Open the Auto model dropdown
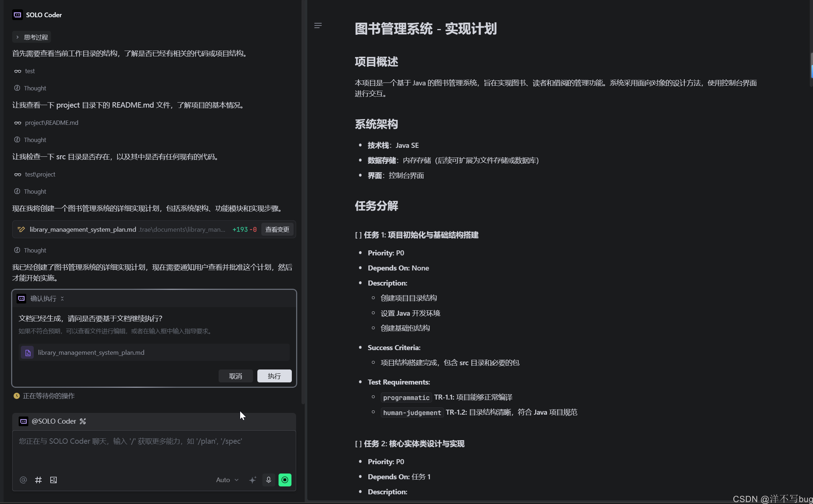This screenshot has width=813, height=504. 227,480
